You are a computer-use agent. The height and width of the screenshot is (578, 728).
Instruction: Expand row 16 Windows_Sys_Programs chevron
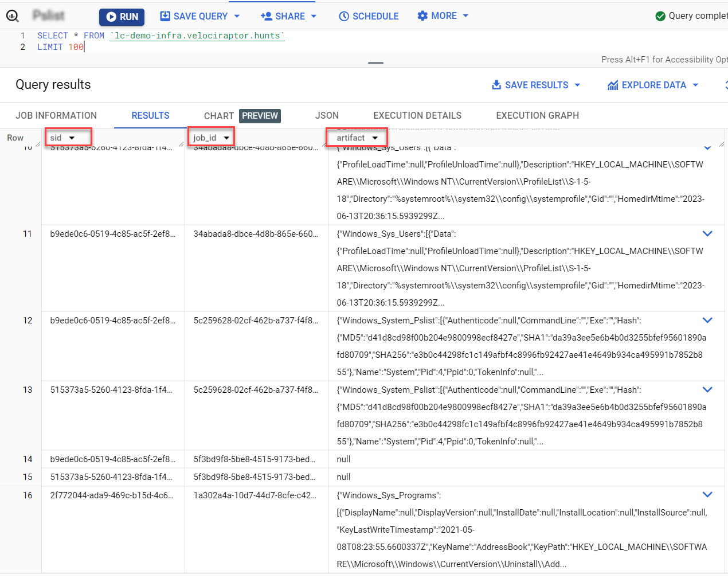[x=707, y=495]
